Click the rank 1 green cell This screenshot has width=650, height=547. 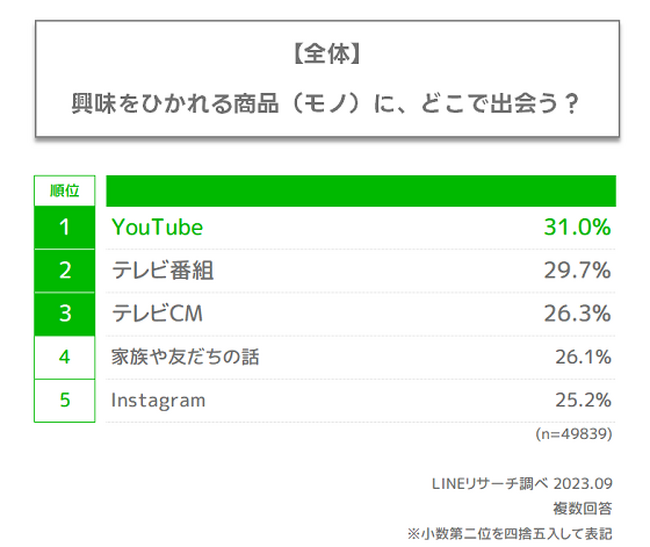[x=64, y=227]
